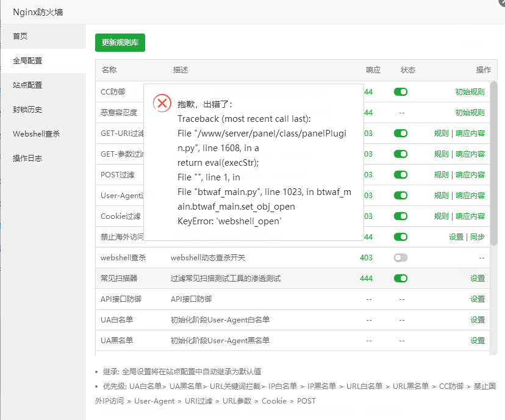The image size is (505, 420).
Task: Open 规则 link in GET-URI过滤 row
Action: pyautogui.click(x=441, y=133)
